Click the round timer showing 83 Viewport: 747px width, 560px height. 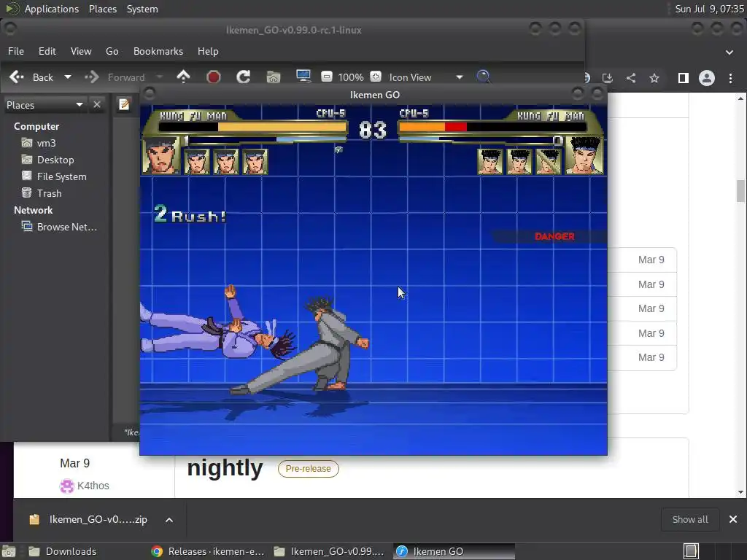tap(373, 130)
